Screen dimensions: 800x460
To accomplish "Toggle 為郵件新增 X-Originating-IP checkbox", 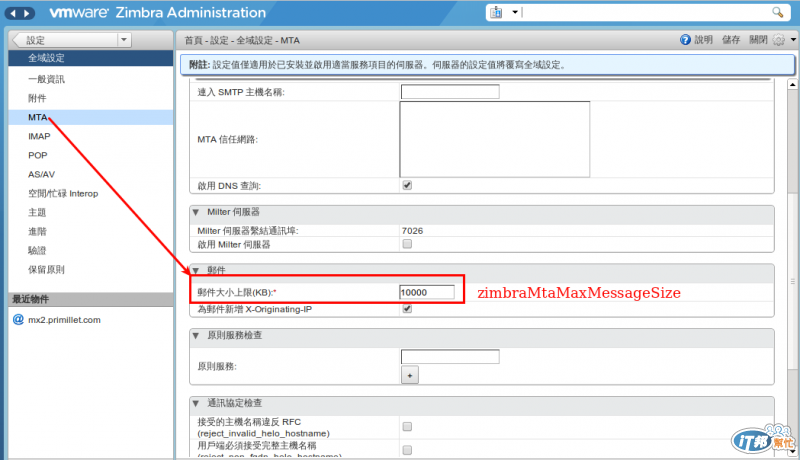I will click(x=407, y=309).
